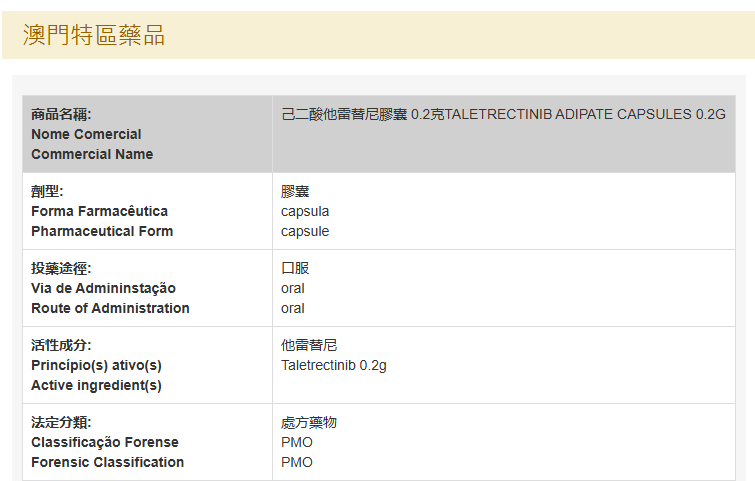Click the Forensic Classification label

pyautogui.click(x=107, y=462)
